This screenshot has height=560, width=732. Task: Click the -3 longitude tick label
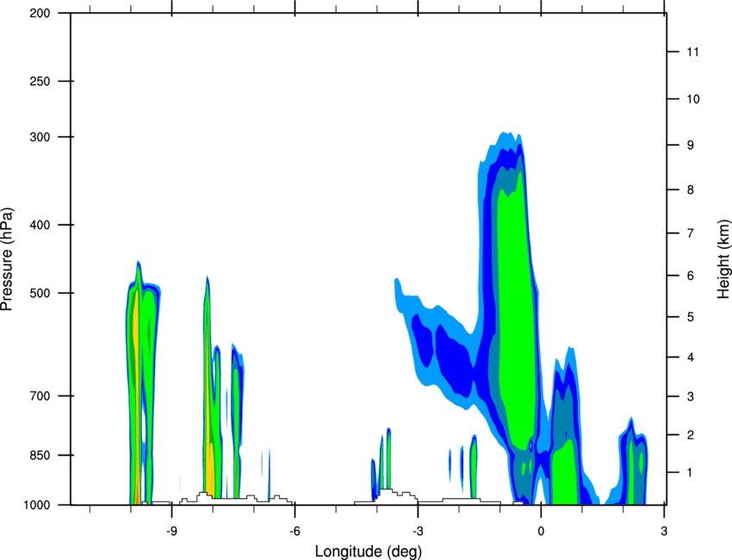(418, 531)
